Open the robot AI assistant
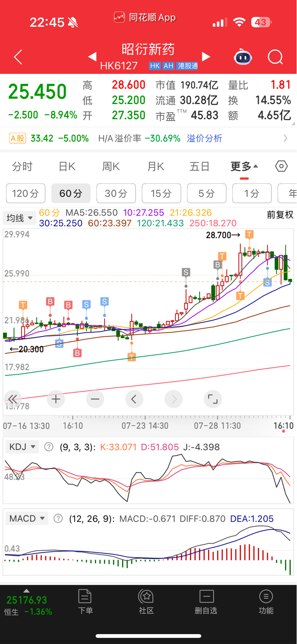Viewport: 297px width, 644px height. pyautogui.click(x=243, y=57)
